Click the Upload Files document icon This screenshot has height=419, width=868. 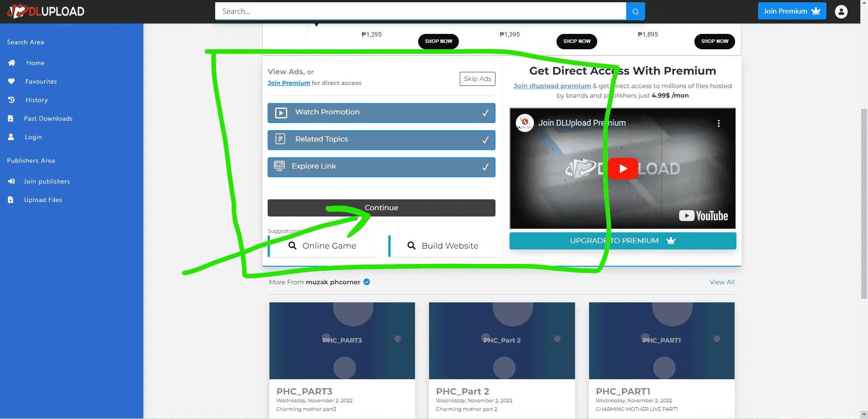pos(10,200)
